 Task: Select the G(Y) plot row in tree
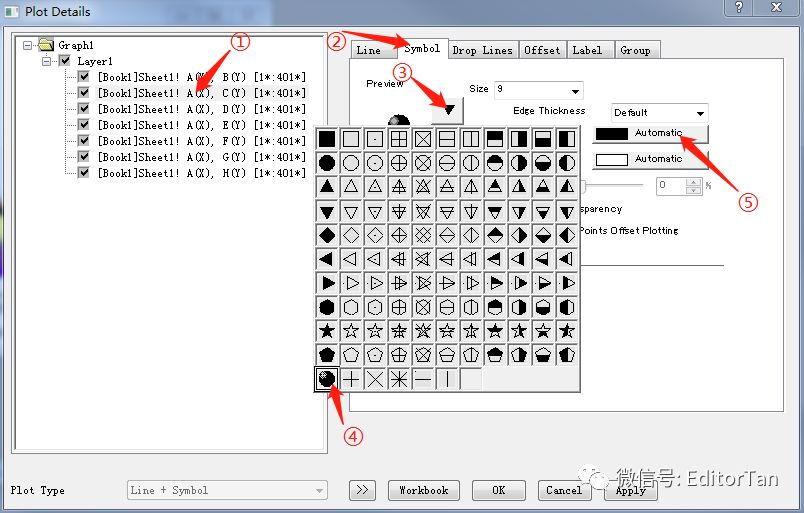pos(202,156)
